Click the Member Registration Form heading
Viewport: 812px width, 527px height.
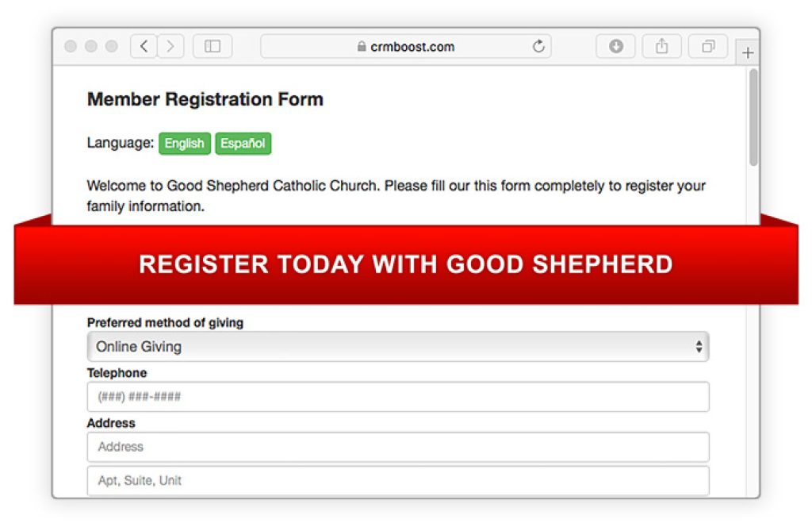(205, 99)
